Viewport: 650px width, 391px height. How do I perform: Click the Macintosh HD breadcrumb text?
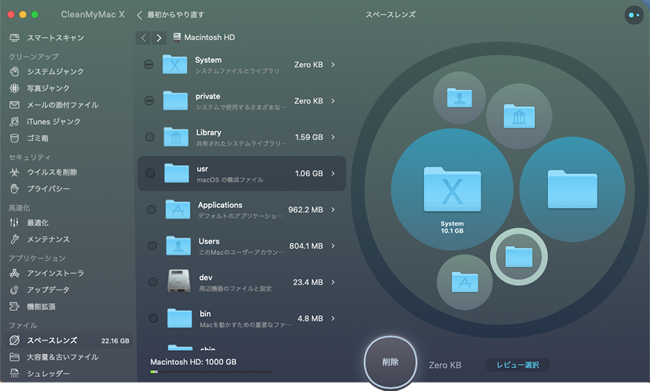(209, 37)
